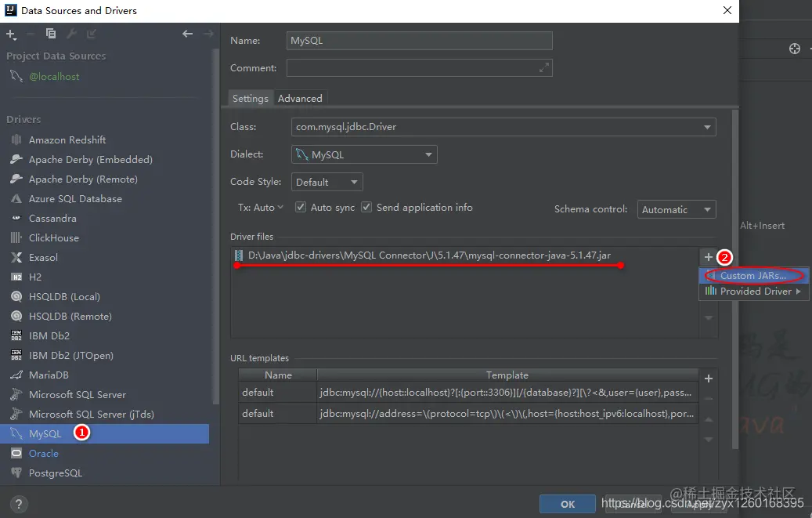Image resolution: width=812 pixels, height=518 pixels.
Task: Select the Microsoft SQL Server driver
Action: tap(78, 395)
